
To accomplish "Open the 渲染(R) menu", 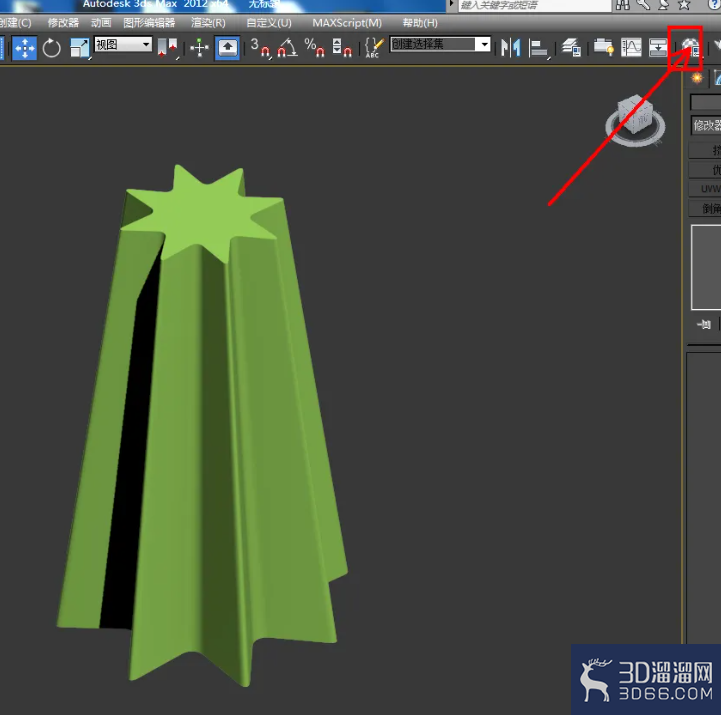I will pyautogui.click(x=208, y=23).
